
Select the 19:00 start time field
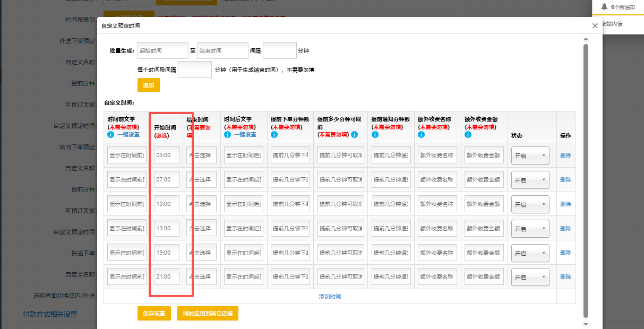pos(167,253)
